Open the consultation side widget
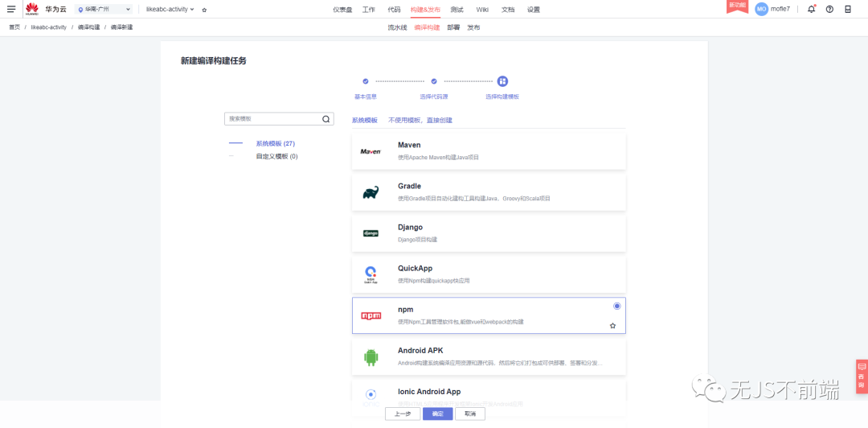Viewport: 868px width, 428px height. click(x=862, y=377)
